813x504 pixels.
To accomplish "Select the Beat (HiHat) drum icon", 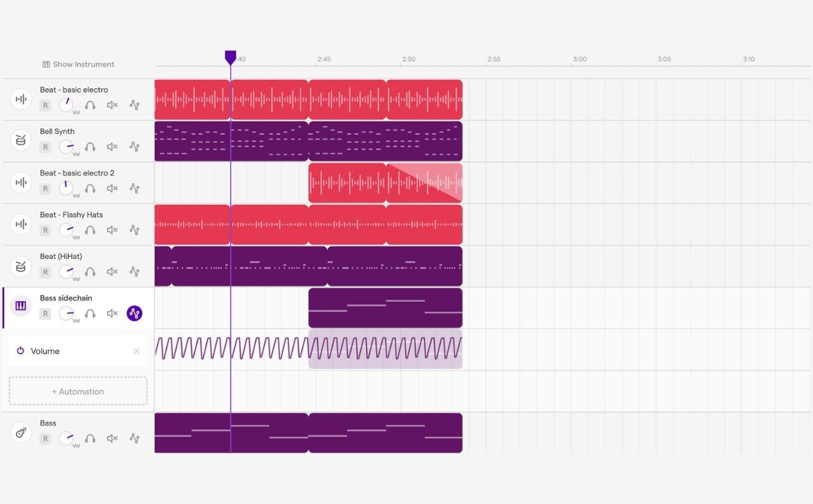I will [21, 266].
